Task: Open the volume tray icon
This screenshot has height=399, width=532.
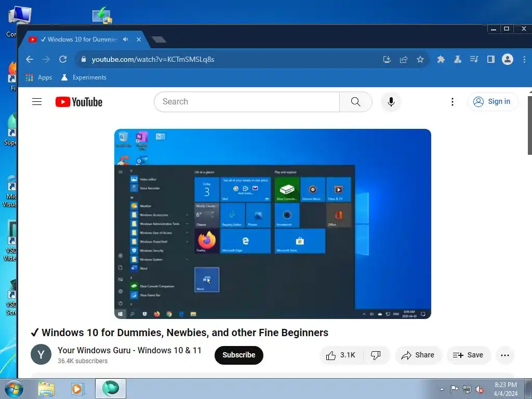Action: [480, 389]
